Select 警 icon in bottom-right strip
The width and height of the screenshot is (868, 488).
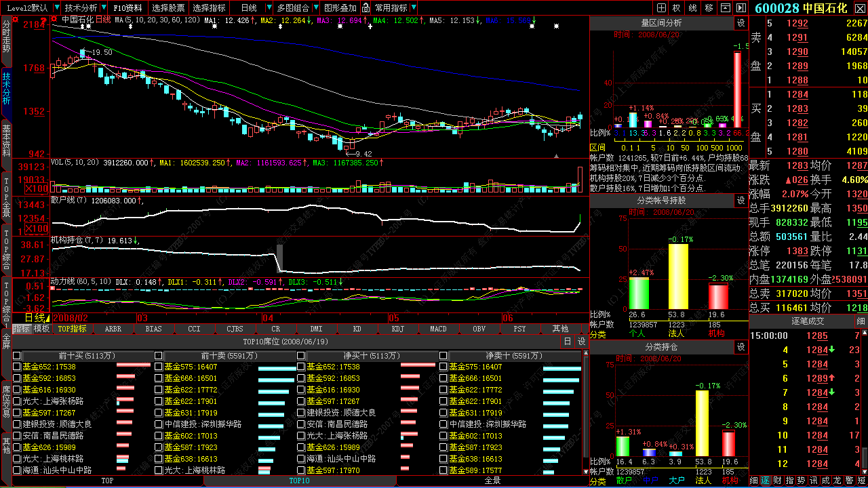tap(849, 481)
